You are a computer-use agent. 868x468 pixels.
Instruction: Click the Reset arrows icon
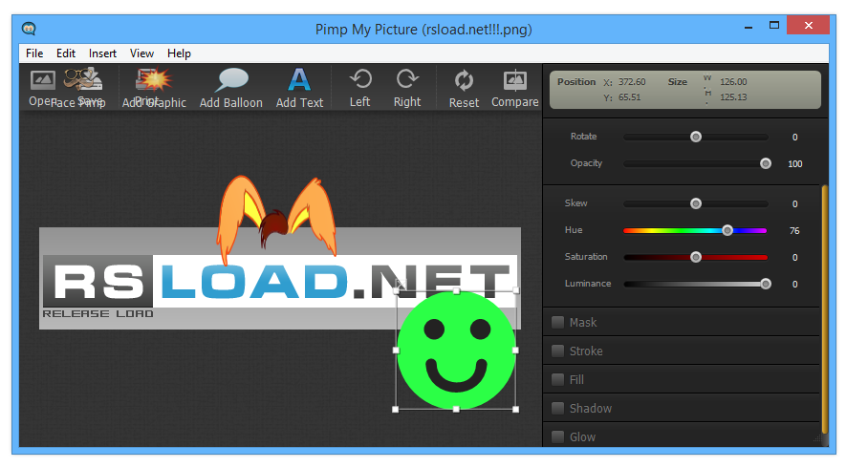[x=464, y=80]
